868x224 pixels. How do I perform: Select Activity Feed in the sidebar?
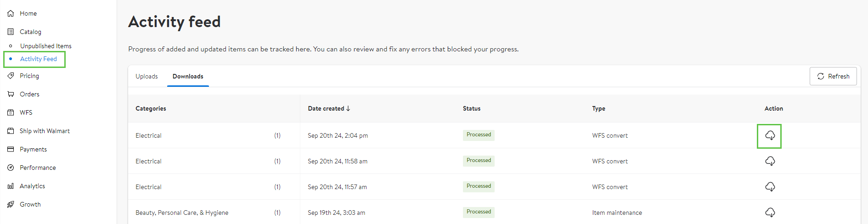pos(39,59)
